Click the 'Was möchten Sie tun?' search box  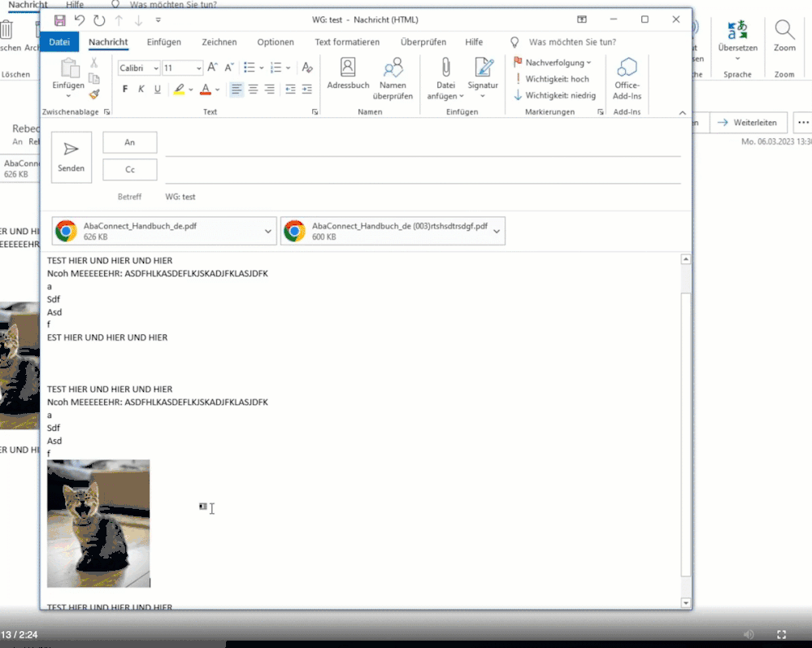tap(572, 42)
